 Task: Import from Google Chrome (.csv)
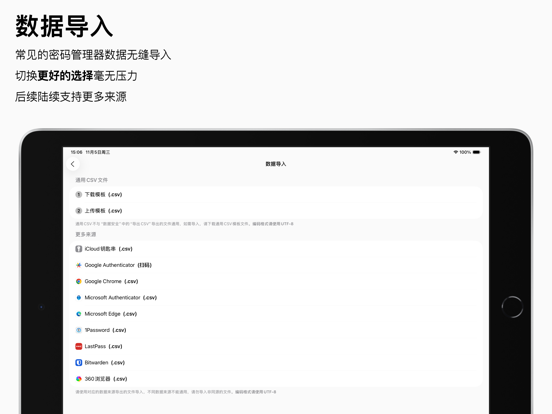276,281
